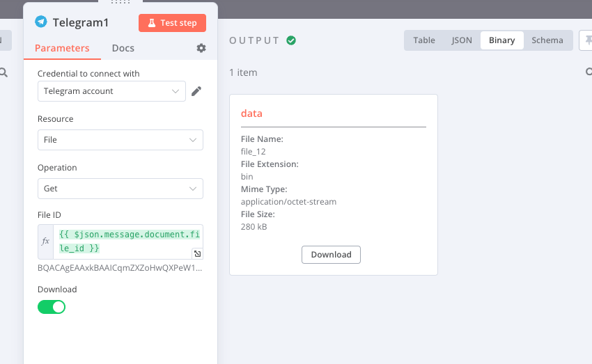Open File ID expression editor expand icon
The height and width of the screenshot is (364, 592).
tap(198, 253)
